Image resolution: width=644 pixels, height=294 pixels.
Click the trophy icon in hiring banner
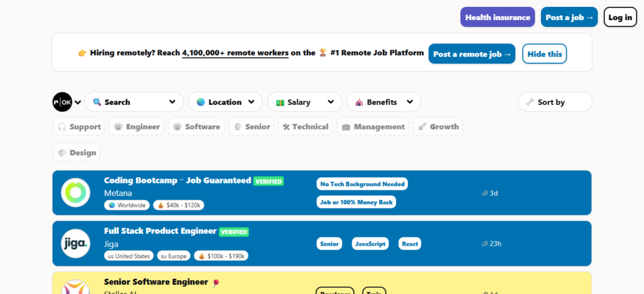coord(323,53)
